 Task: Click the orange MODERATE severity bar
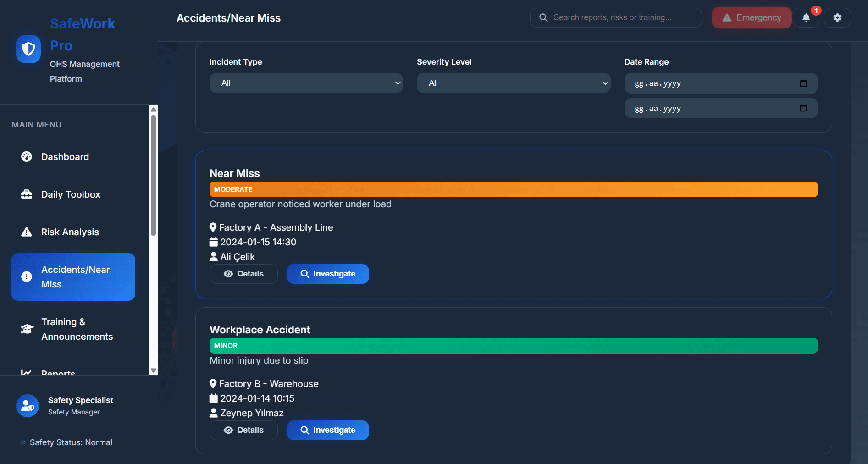point(513,189)
